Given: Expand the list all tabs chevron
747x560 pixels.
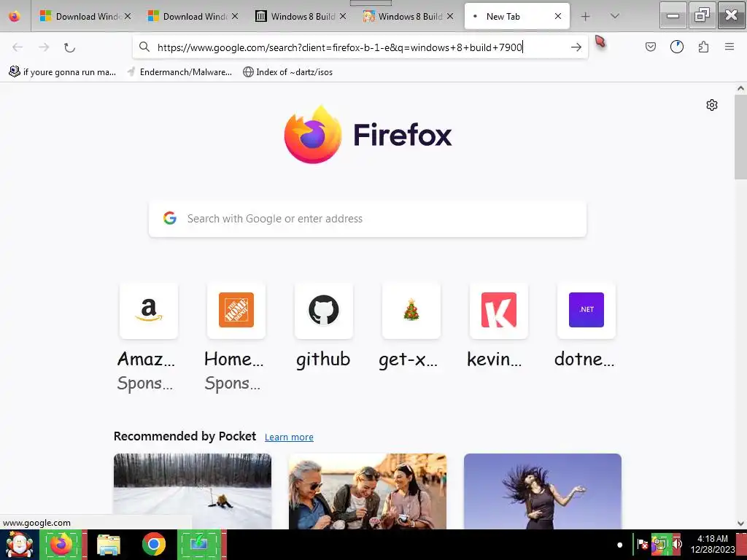Looking at the screenshot, I should click(x=614, y=16).
